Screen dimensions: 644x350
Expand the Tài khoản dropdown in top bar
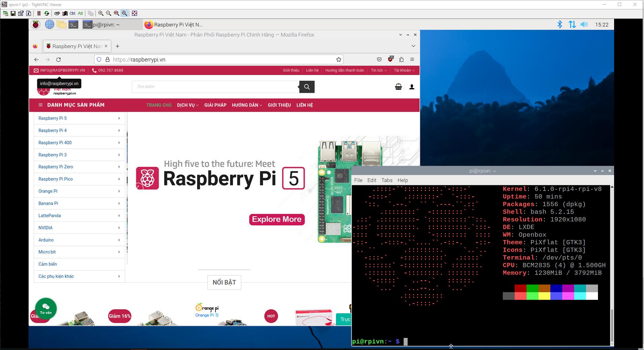[x=404, y=70]
